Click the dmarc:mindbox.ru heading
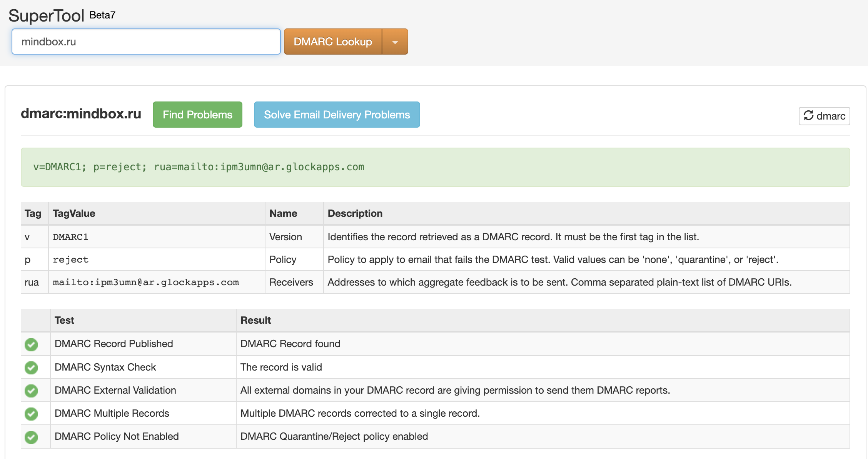The width and height of the screenshot is (868, 459). [81, 114]
